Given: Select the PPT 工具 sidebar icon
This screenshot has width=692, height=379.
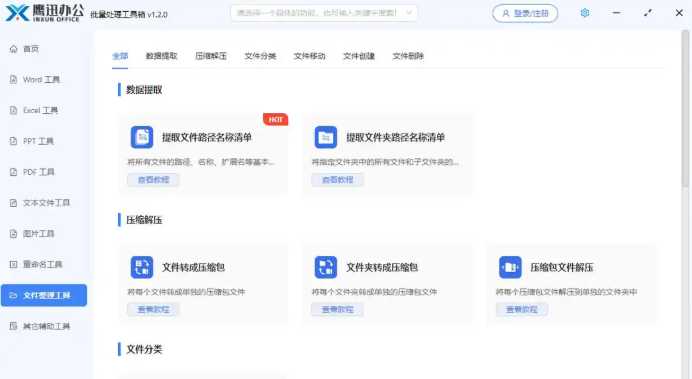Looking at the screenshot, I should pos(14,141).
